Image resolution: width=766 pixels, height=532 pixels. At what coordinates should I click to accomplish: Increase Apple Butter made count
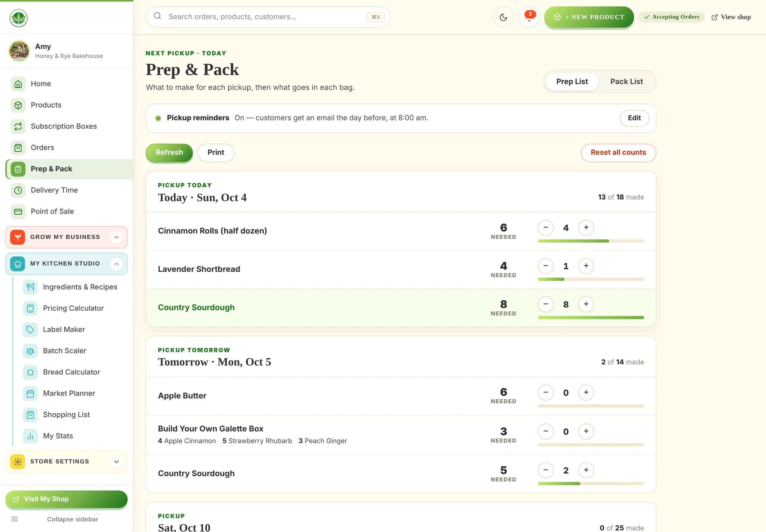pos(586,392)
